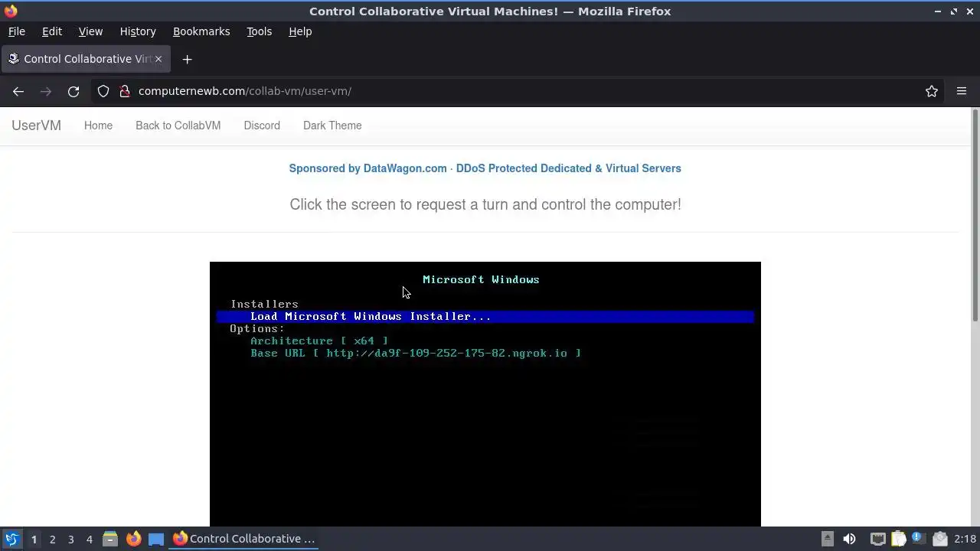Open the tracking protection shield icon
This screenshot has width=980, height=551.
point(103,91)
